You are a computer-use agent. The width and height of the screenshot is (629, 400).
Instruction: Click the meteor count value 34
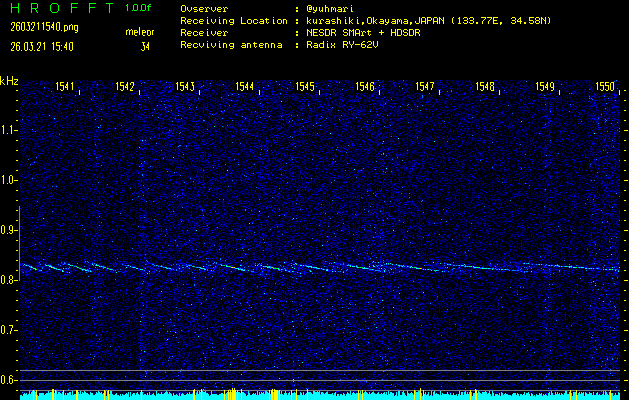click(145, 46)
